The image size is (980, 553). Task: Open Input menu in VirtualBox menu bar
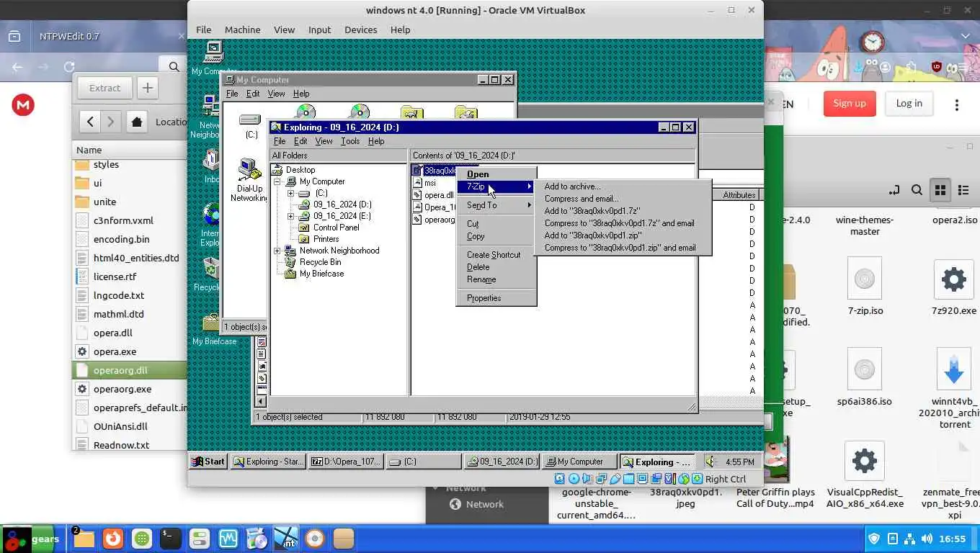click(319, 30)
